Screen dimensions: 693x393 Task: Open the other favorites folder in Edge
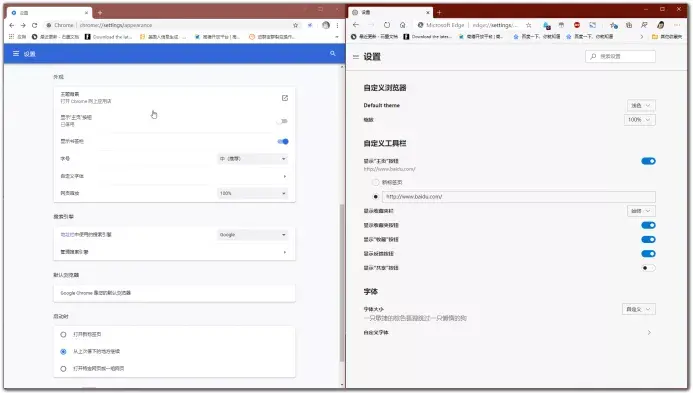coord(667,37)
